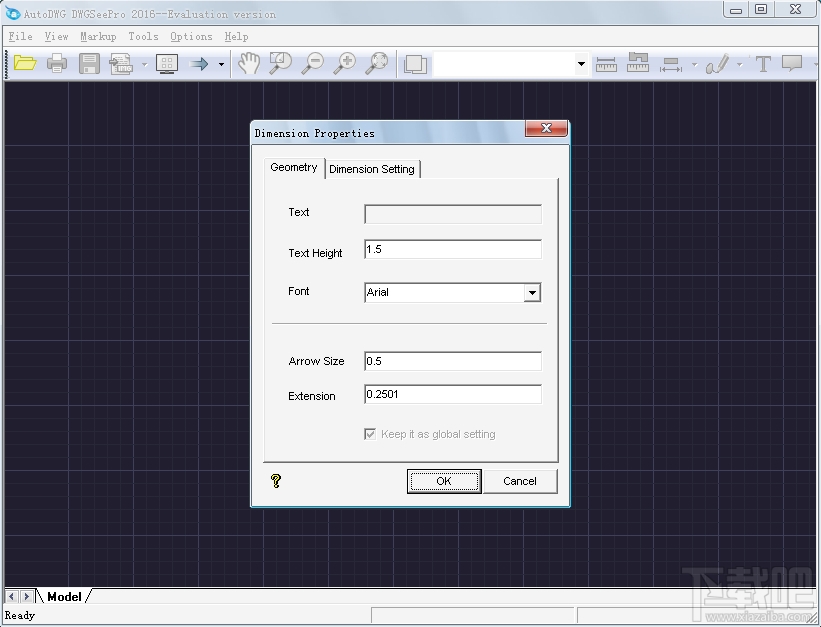Click the monitor thumbnail view icon
This screenshot has width=821, height=627.
pos(167,63)
